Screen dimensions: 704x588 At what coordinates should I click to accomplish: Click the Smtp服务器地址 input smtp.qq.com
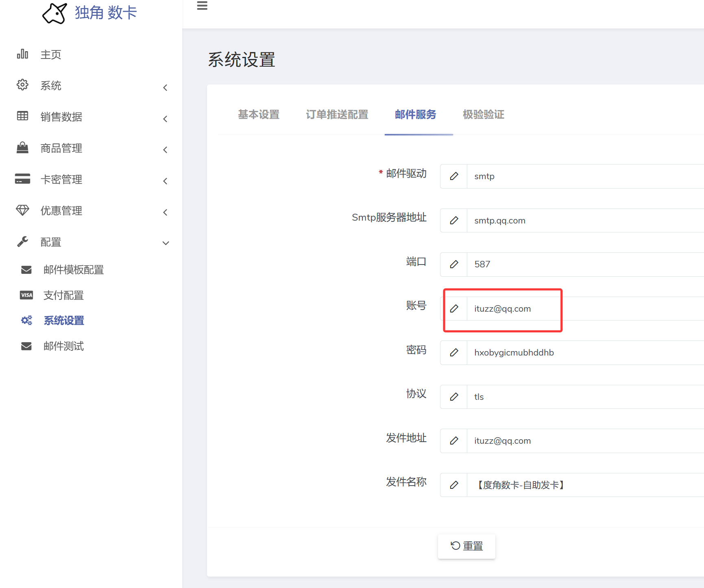[586, 221]
